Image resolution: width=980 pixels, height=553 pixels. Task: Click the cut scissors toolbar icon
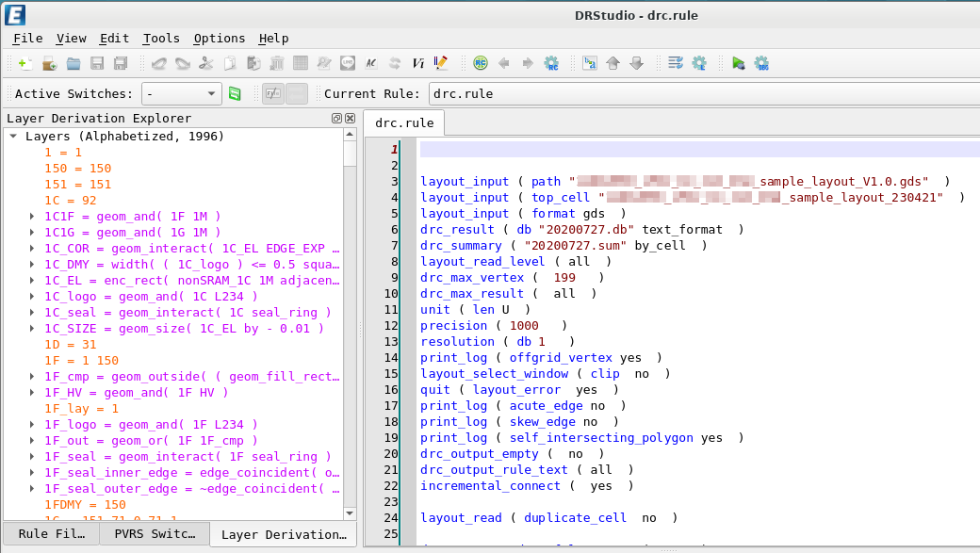205,63
